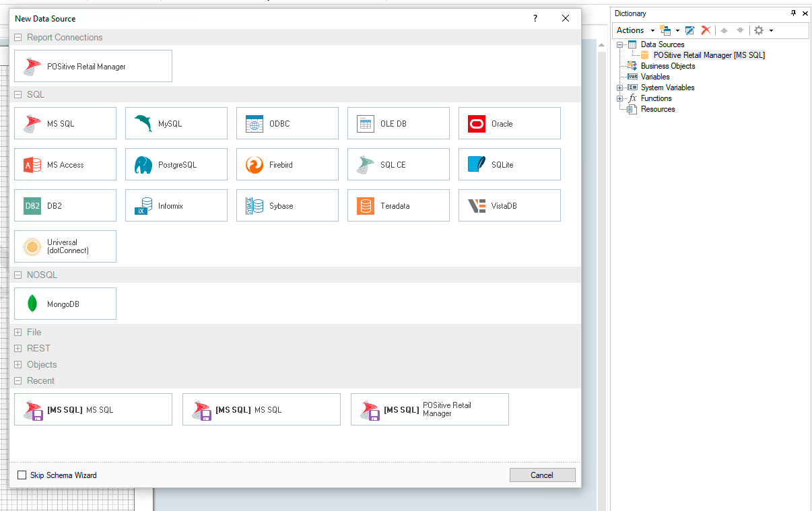Image resolution: width=812 pixels, height=511 pixels.
Task: Expand the File section
Action: pos(18,333)
